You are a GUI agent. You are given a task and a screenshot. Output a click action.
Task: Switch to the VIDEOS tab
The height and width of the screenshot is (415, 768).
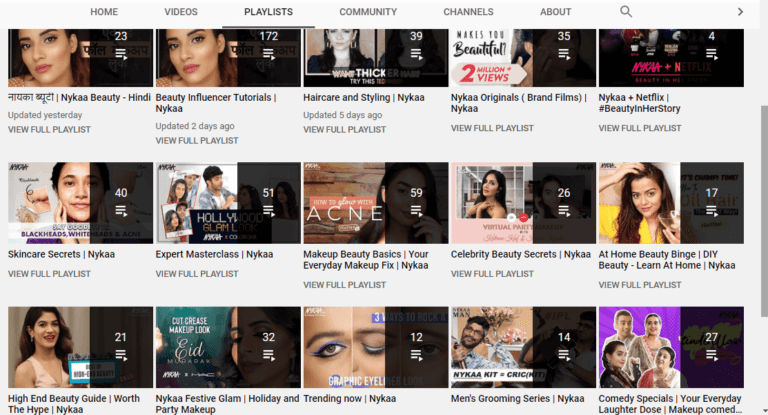point(181,12)
